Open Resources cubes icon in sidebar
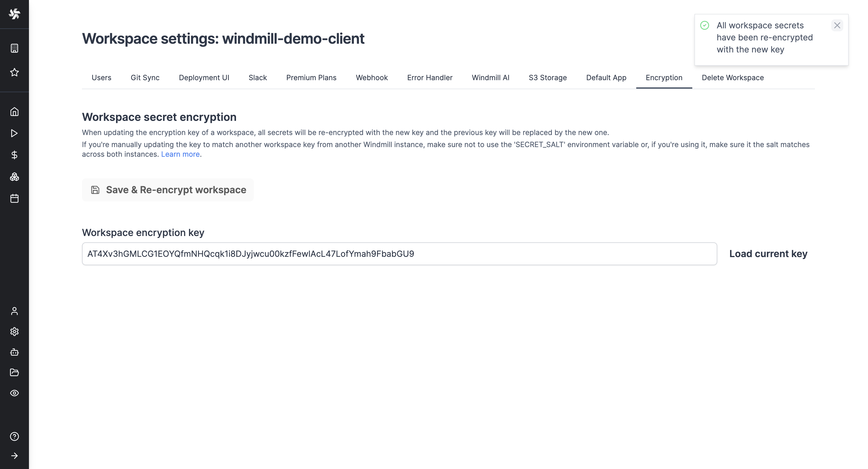This screenshot has height=469, width=868. (14, 177)
